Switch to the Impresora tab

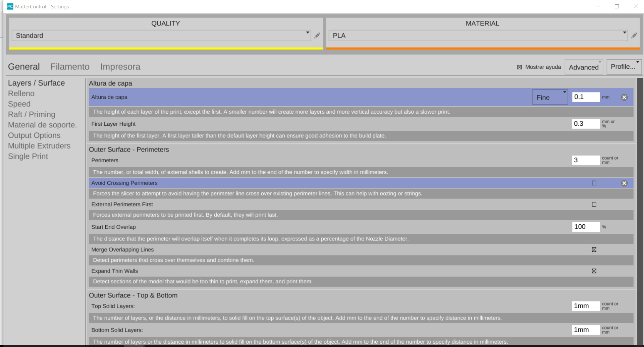120,67
